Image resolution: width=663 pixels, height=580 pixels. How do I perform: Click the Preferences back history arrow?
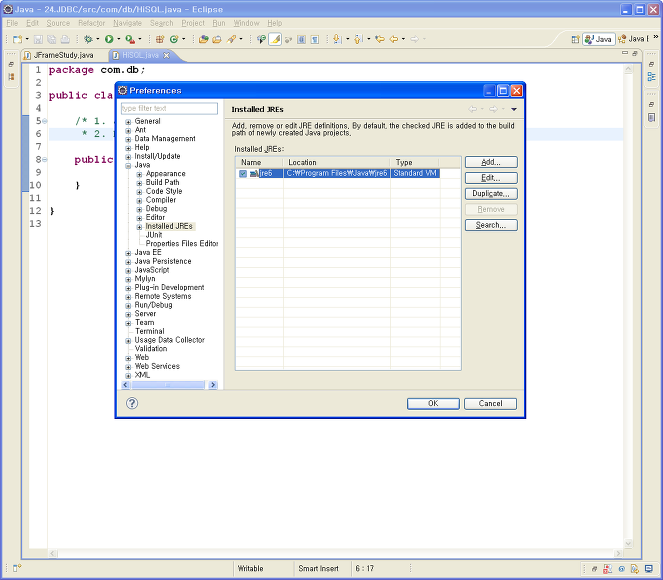click(x=472, y=109)
